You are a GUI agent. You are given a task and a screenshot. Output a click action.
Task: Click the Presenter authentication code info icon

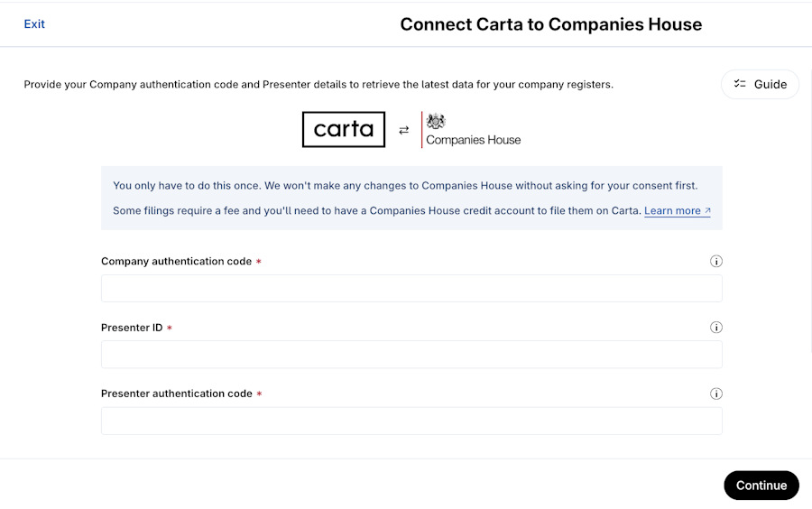tap(716, 393)
